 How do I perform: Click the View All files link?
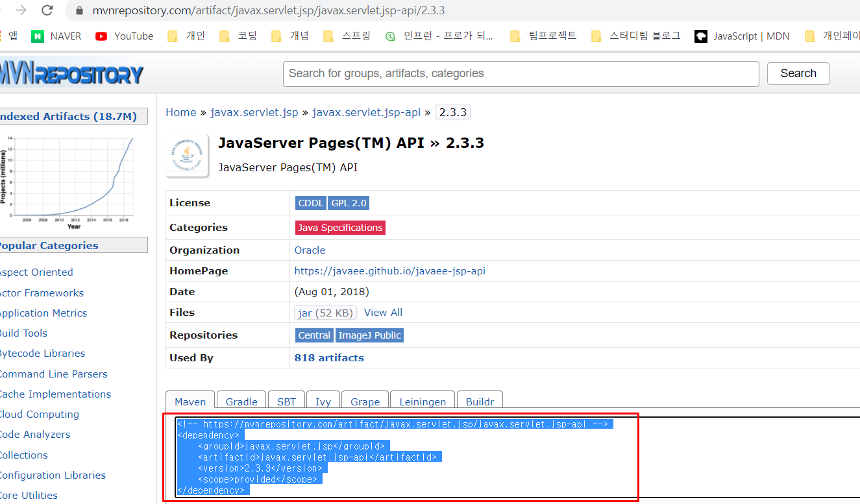point(383,313)
